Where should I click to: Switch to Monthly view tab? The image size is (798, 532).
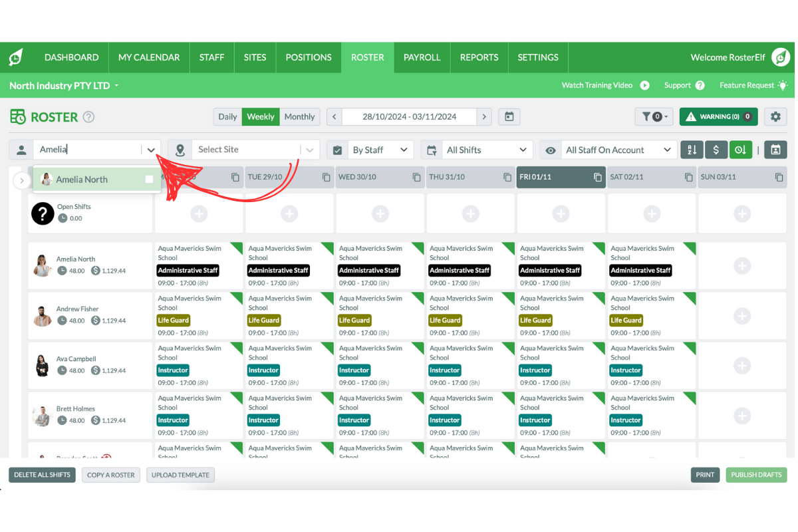[x=299, y=116]
